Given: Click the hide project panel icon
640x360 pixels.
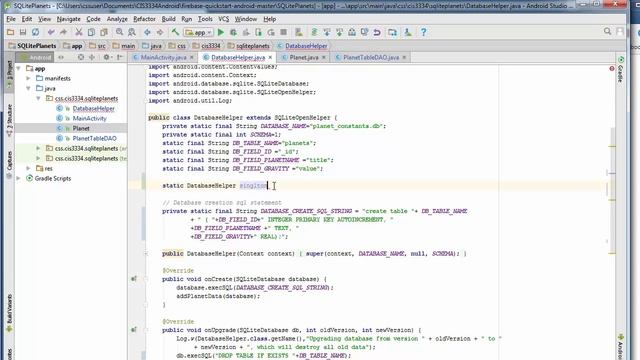Looking at the screenshot, I should pyautogui.click(x=120, y=58).
